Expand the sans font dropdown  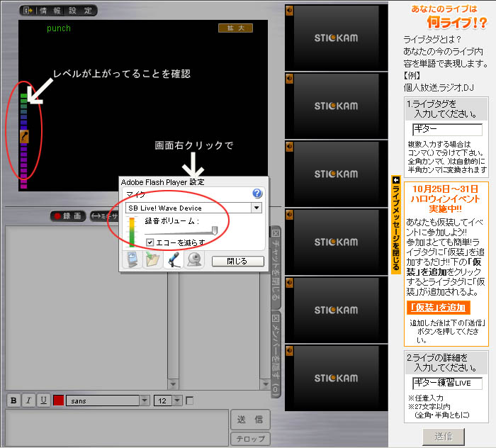pyautogui.click(x=145, y=401)
